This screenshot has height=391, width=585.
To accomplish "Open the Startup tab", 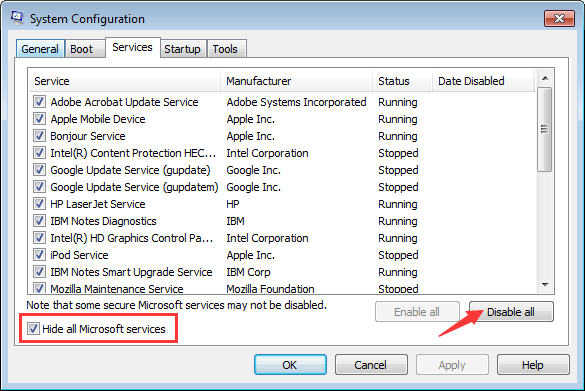I will (x=182, y=49).
